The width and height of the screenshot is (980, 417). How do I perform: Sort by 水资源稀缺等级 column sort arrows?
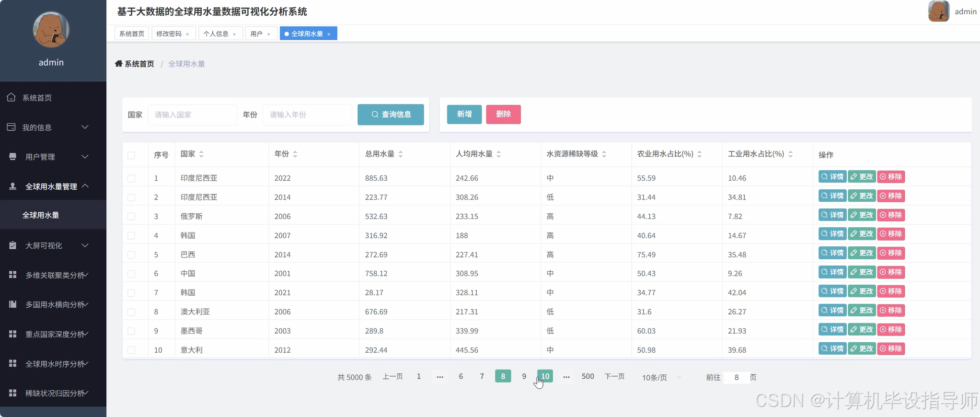pos(604,154)
